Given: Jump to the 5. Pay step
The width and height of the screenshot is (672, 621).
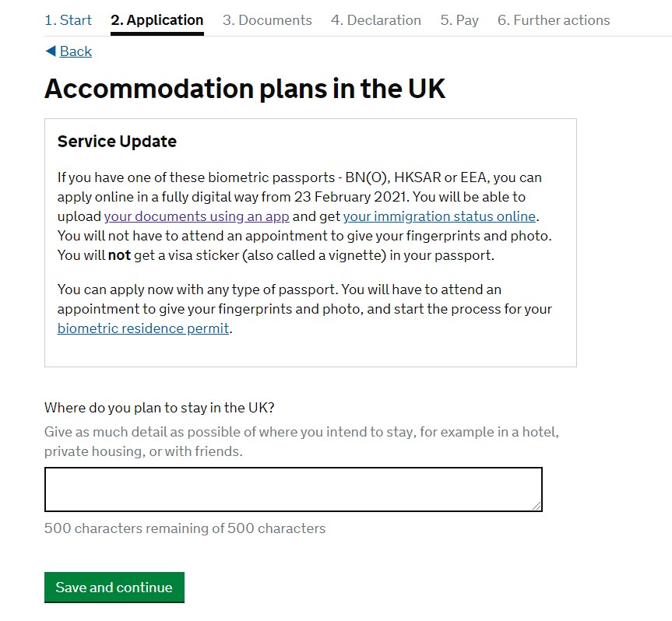Looking at the screenshot, I should [459, 20].
